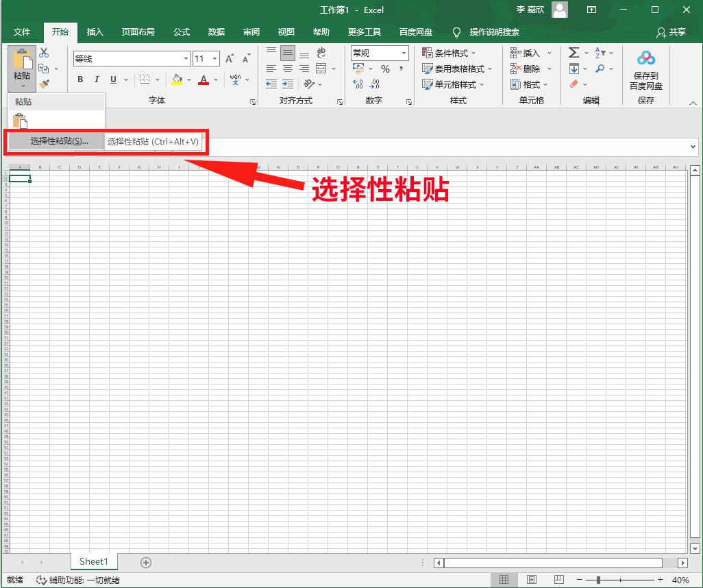Toggle italic formatting
Screen dimensions: 703x588
pos(96,79)
